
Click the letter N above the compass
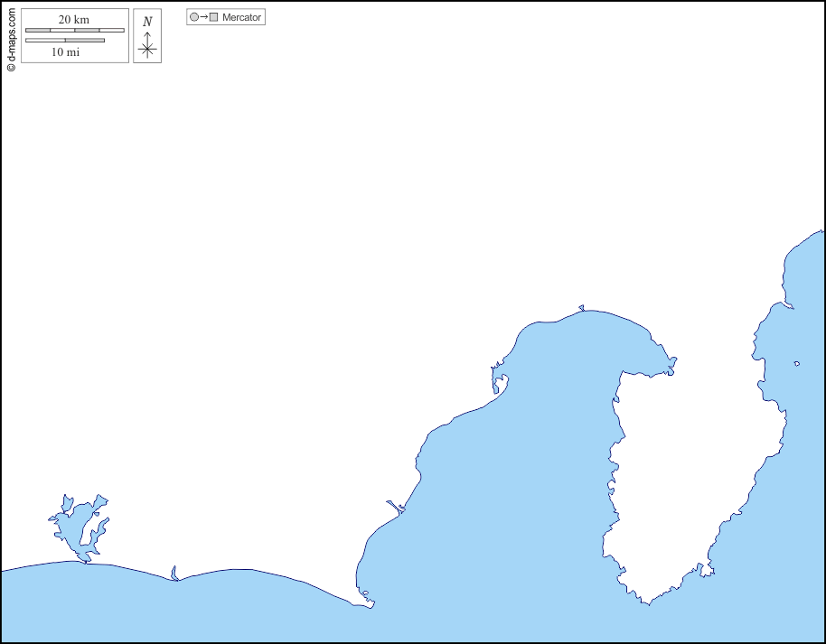tap(147, 22)
